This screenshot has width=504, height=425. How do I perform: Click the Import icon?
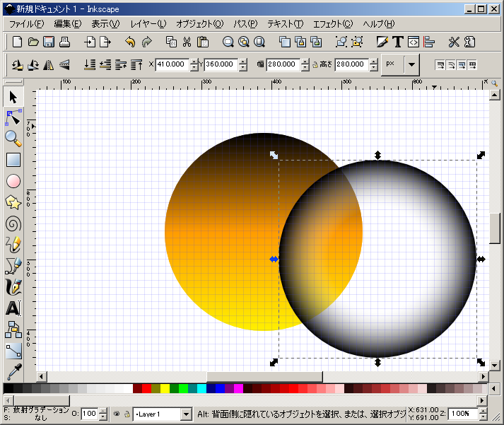pyautogui.click(x=90, y=42)
